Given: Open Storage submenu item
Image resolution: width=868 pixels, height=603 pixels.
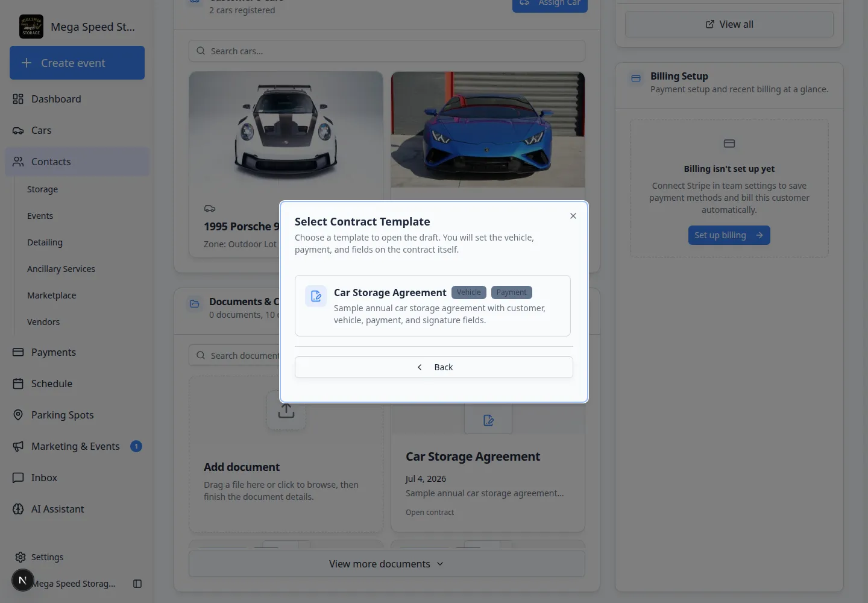Looking at the screenshot, I should [42, 189].
